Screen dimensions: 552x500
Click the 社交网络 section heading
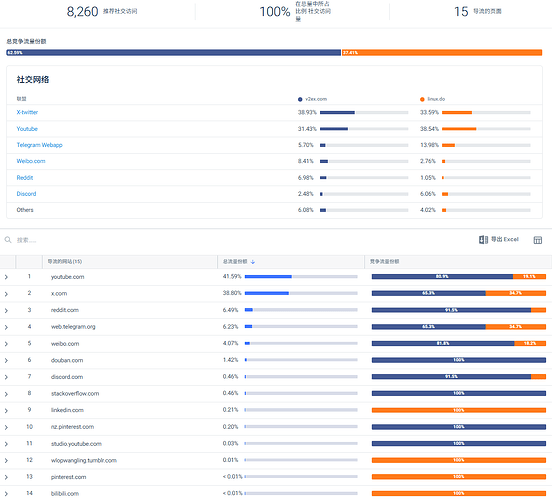[x=33, y=80]
